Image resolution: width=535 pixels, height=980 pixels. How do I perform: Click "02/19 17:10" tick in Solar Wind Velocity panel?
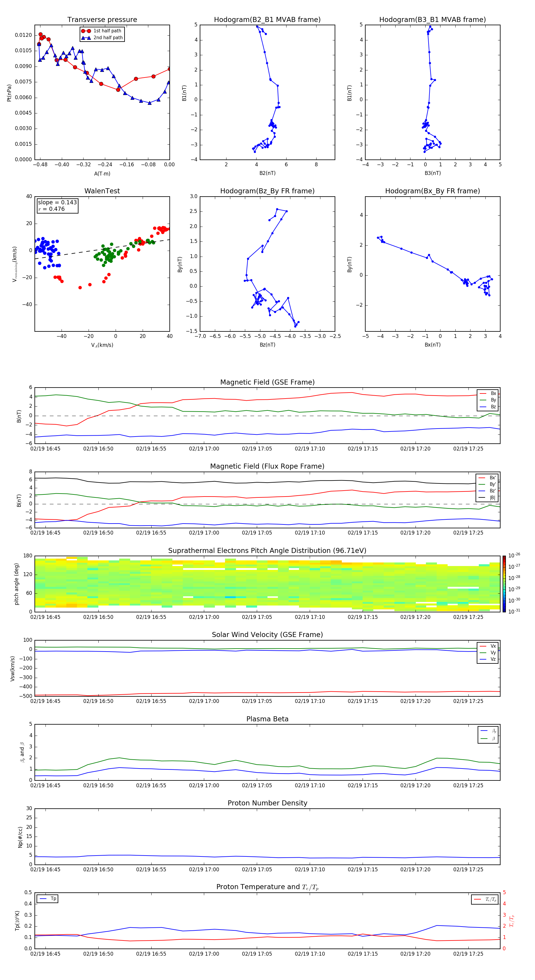[x=310, y=701]
